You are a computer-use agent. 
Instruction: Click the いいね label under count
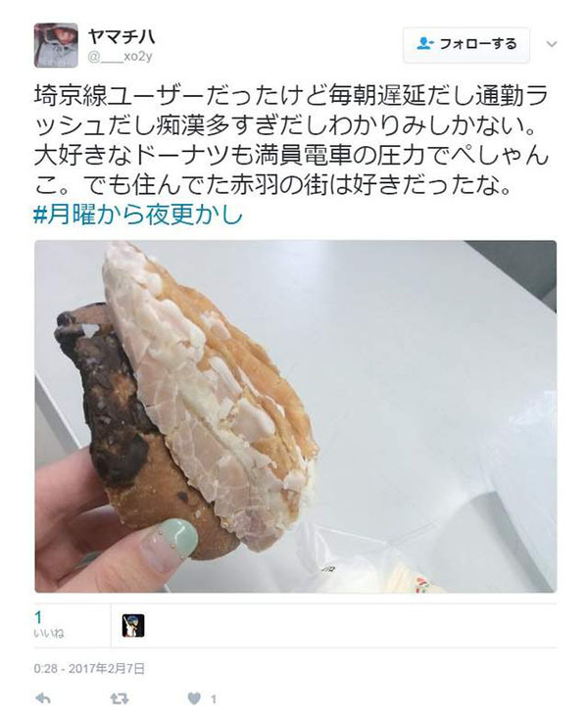[x=49, y=634]
